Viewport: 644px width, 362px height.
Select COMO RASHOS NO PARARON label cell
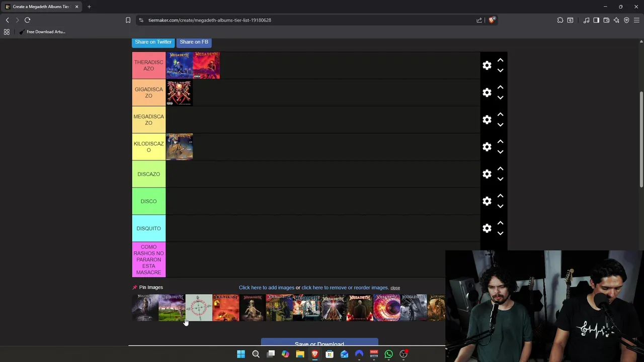[x=148, y=260]
